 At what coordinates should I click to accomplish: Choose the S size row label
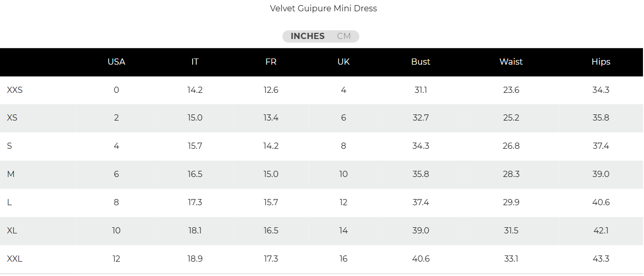pos(10,146)
